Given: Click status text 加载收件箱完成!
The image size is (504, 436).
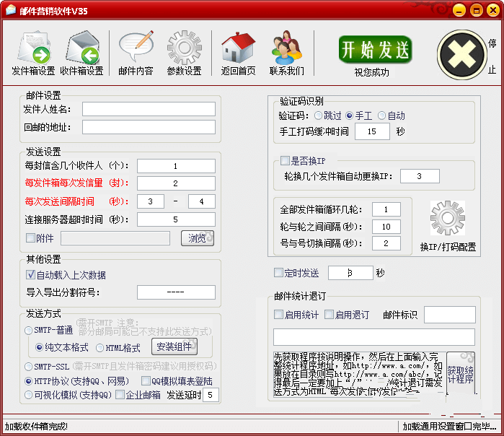Looking at the screenshot, I should (x=36, y=427).
